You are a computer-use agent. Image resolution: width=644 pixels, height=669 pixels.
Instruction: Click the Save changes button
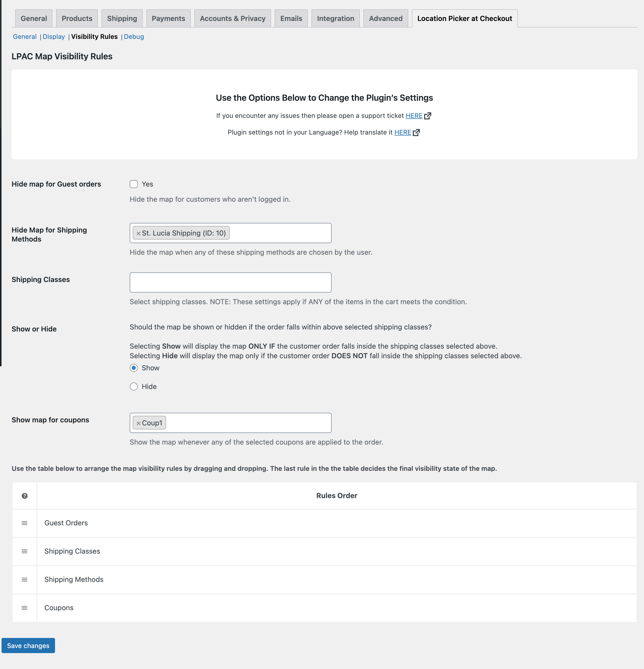[28, 645]
